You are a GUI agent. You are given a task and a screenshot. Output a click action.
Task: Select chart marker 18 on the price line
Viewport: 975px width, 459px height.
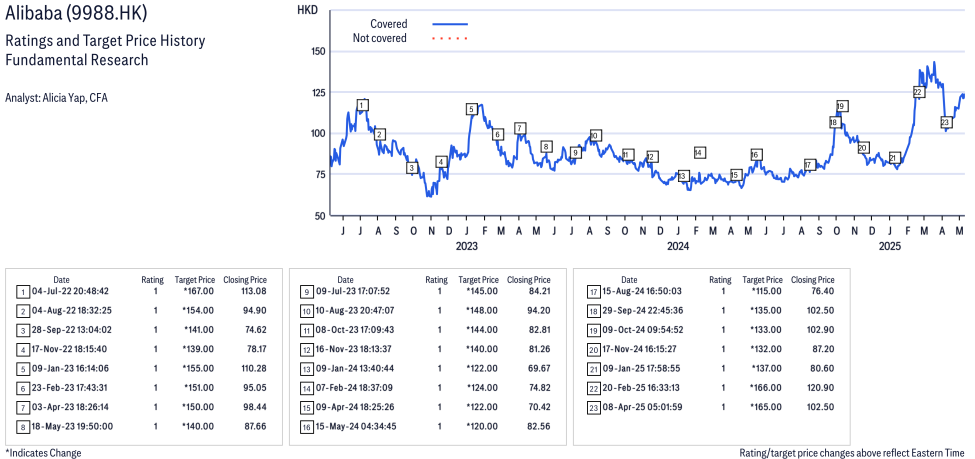tap(834, 123)
